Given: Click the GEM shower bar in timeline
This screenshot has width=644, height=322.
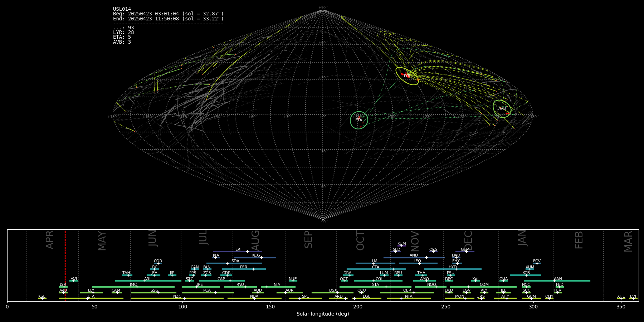Looking at the screenshot, I should coord(465,252).
